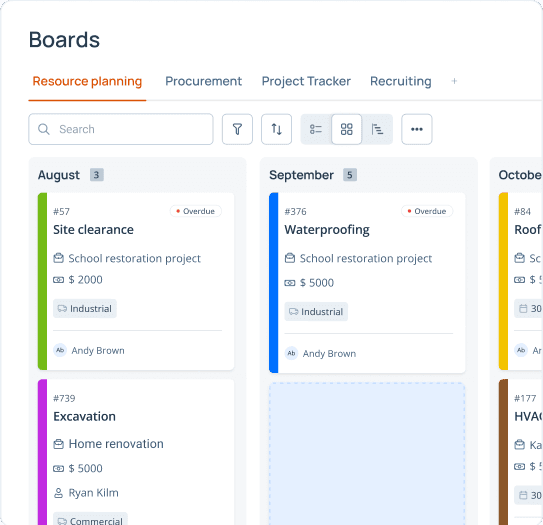Viewport: 543px width, 525px height.
Task: Click the dashed empty drop placeholder in September
Action: pos(367,454)
